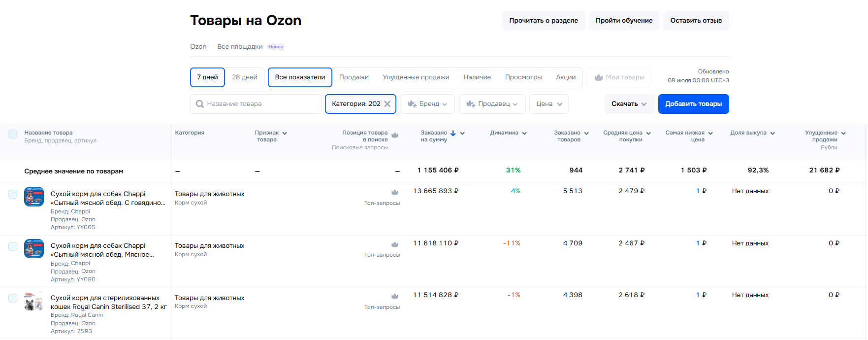The height and width of the screenshot is (340, 868).
Task: Tick checkbox for Chappi article YY065
Action: 13,194
